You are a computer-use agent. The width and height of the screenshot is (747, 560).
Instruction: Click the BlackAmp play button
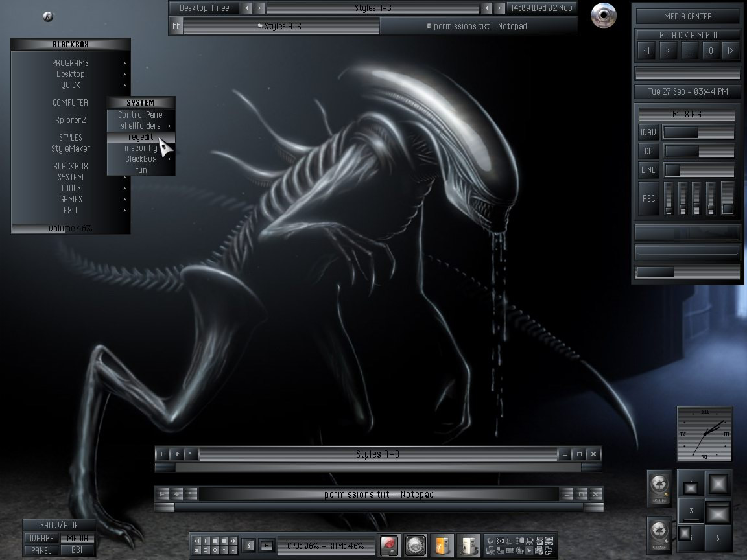tap(668, 51)
